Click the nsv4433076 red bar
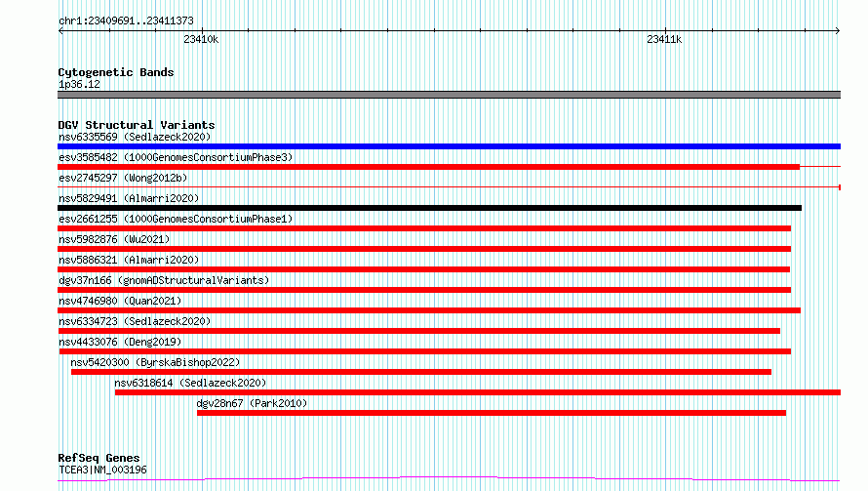Screen dimensions: 868x491 pyautogui.click(x=425, y=351)
